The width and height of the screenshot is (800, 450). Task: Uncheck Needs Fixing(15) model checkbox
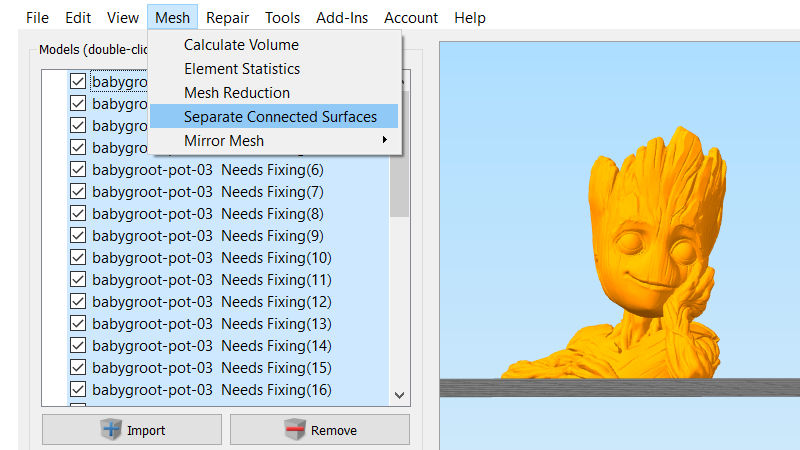(x=78, y=367)
